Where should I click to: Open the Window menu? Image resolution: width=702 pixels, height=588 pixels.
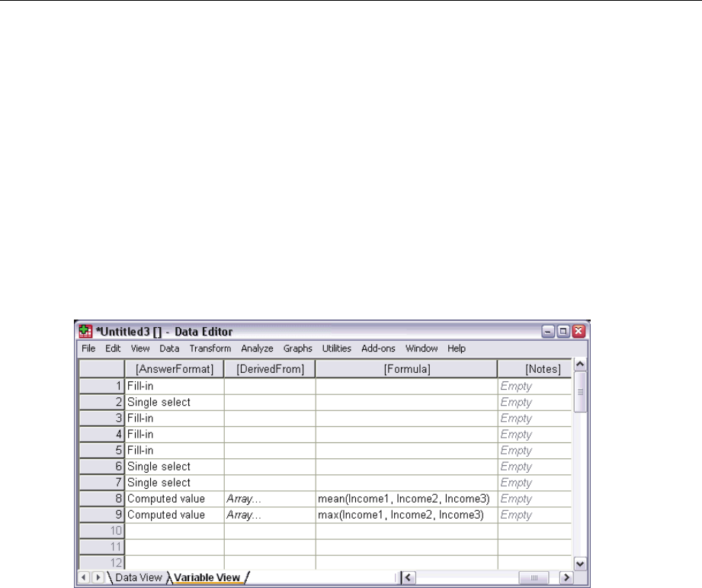tap(422, 349)
